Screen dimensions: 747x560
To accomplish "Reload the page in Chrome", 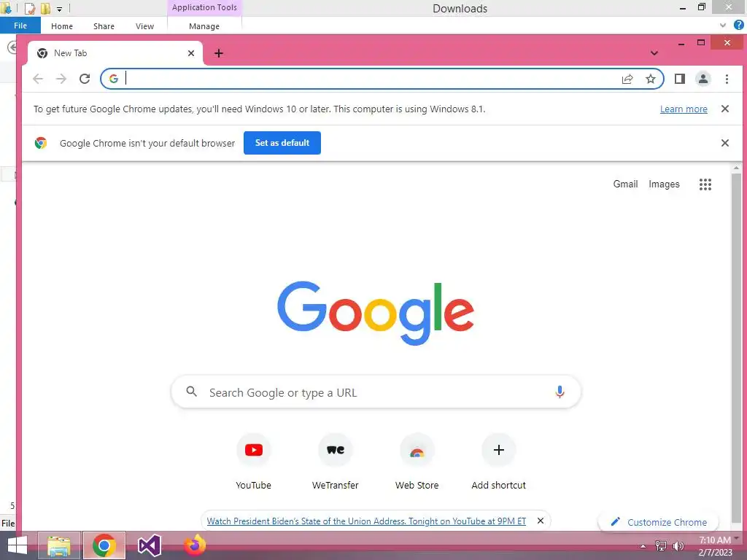I will coord(85,79).
